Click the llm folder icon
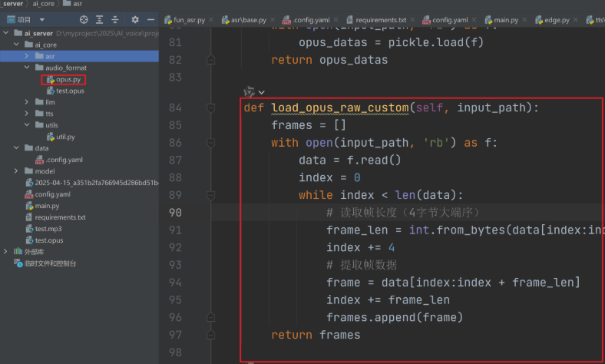 click(39, 102)
